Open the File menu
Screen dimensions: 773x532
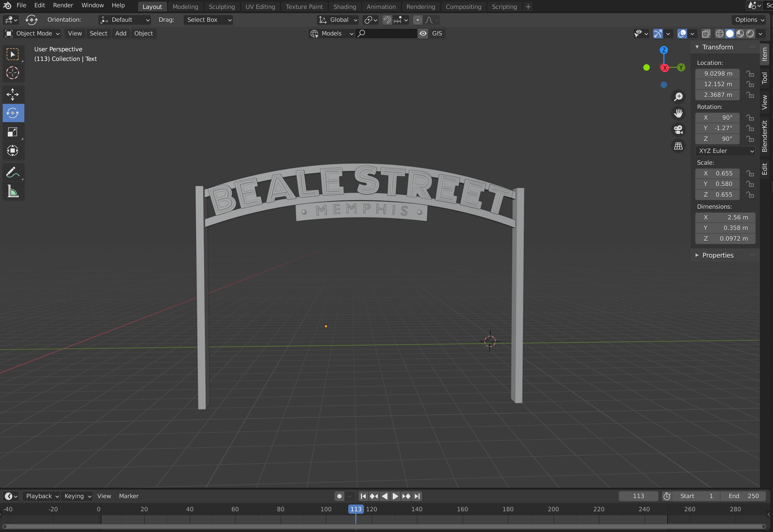(x=21, y=5)
